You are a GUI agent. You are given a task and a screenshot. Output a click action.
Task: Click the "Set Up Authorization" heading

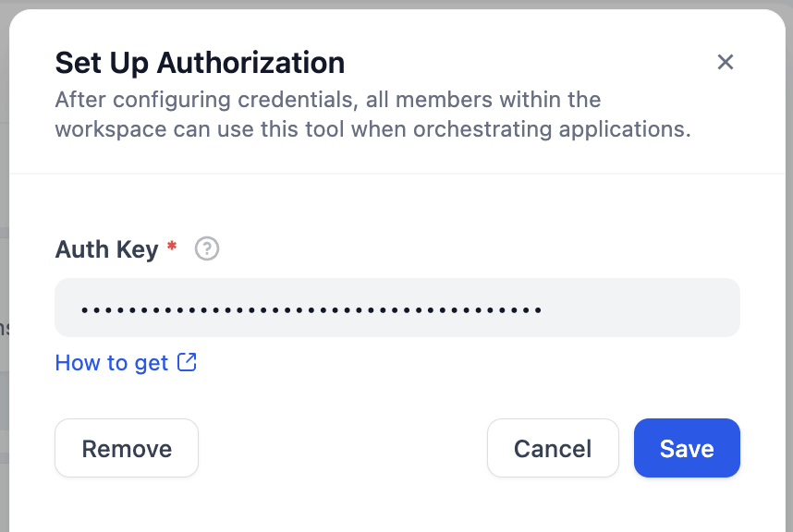(200, 63)
